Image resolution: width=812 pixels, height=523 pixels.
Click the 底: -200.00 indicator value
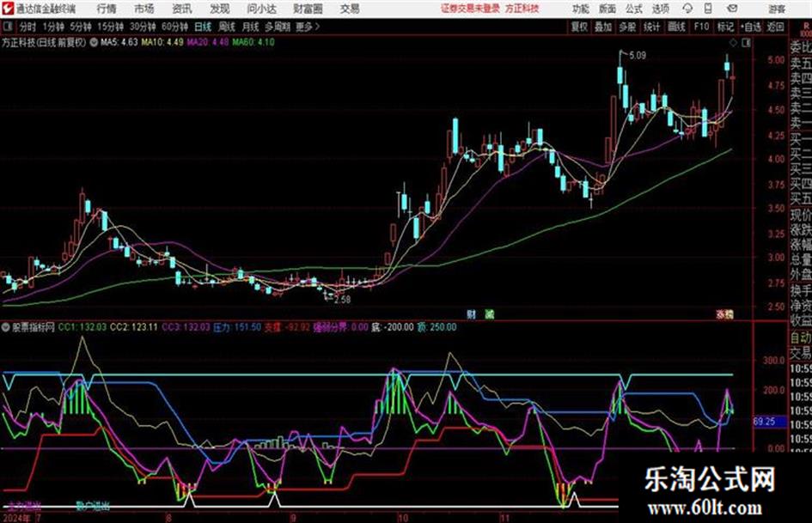coord(393,327)
